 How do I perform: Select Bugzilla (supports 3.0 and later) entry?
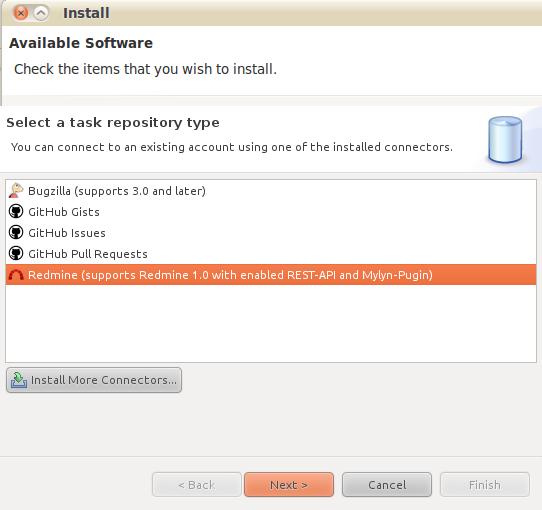pos(117,191)
